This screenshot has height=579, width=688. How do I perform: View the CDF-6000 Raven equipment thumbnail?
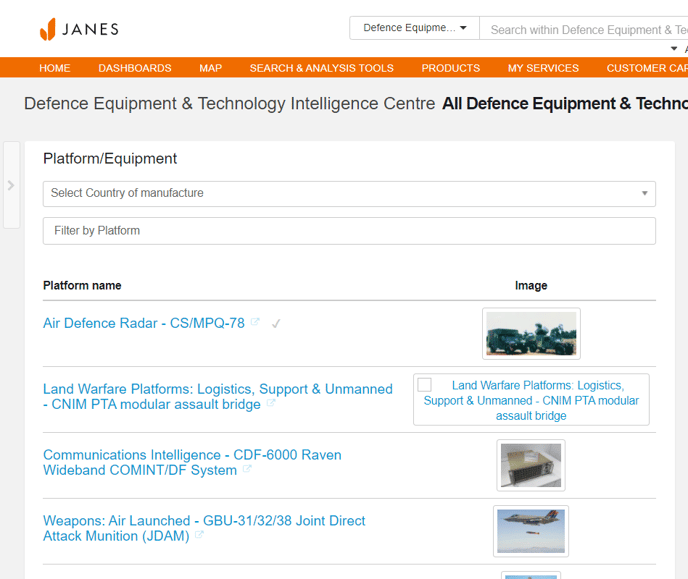point(531,465)
